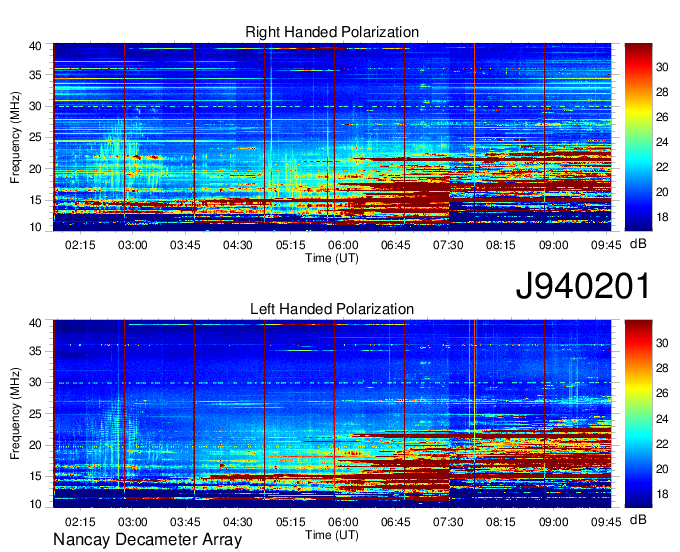Click "Frequency (MHz)" axis label of Left Handed plot
The height and width of the screenshot is (552, 680).
click(x=15, y=414)
